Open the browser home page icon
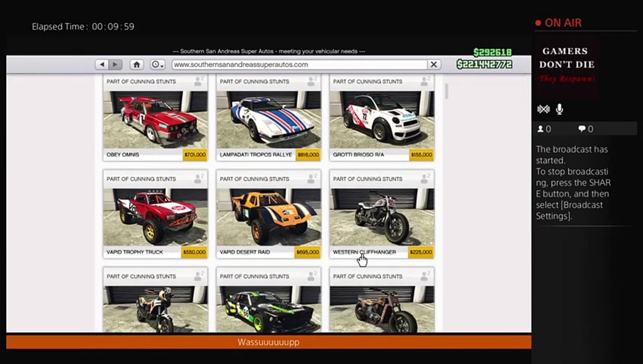Viewport: 643px width, 364px height. coord(136,65)
